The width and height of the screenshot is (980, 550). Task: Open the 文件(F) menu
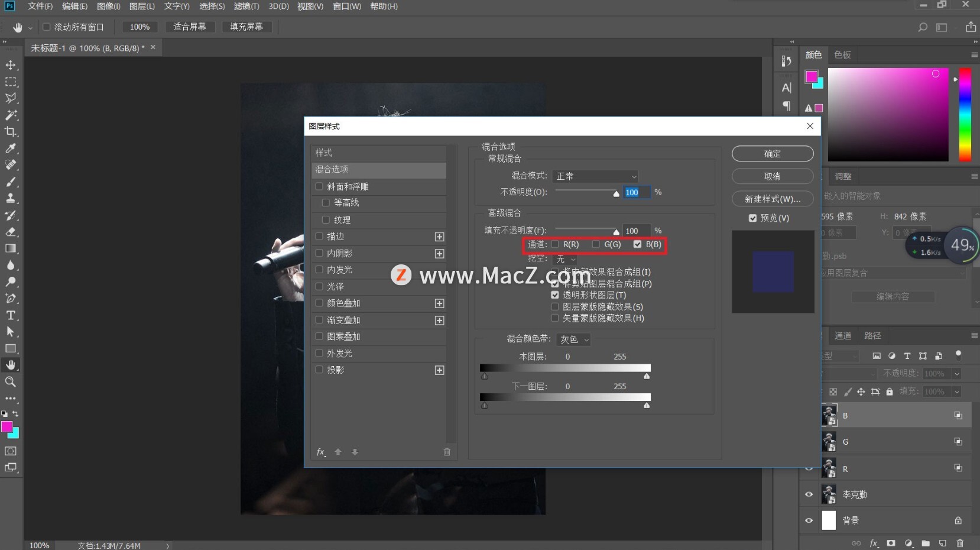pyautogui.click(x=40, y=6)
